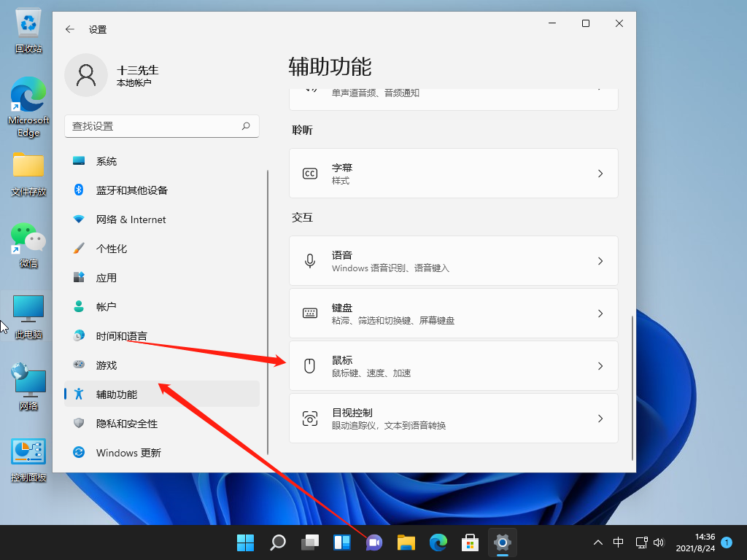747x560 pixels.
Task: Open the Settings gear on the taskbar
Action: (502, 542)
